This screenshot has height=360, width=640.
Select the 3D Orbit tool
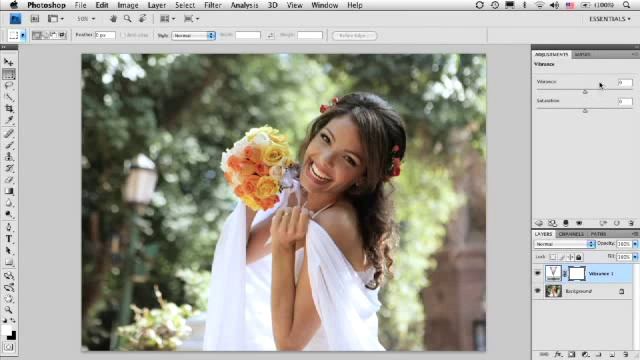9,287
